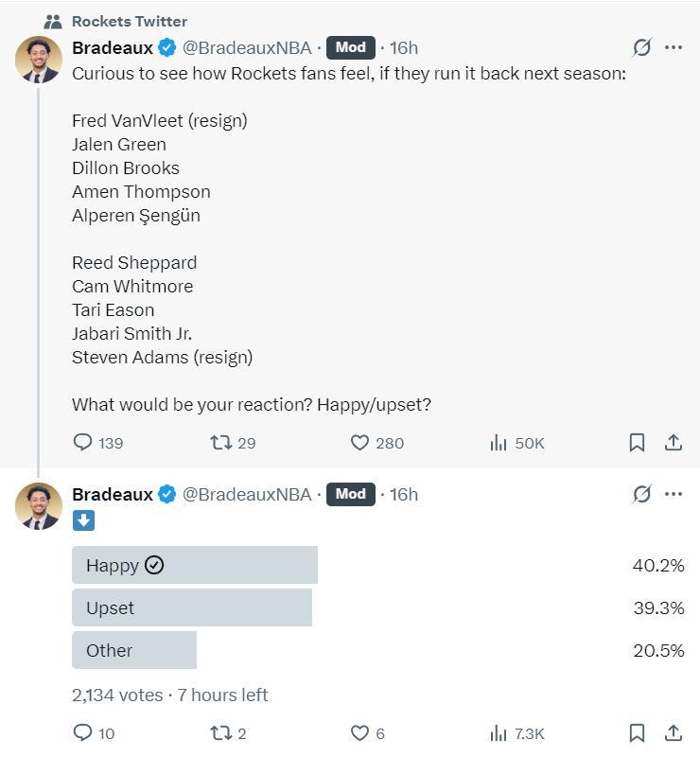Bookmark the Rockets roster question post
This screenshot has height=757, width=700.
click(x=638, y=442)
